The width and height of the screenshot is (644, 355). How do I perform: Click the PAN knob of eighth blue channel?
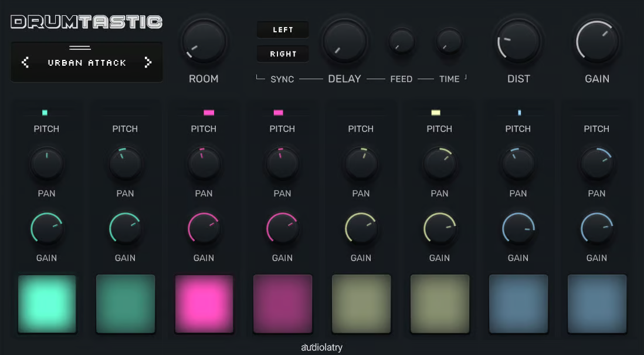[x=596, y=164]
